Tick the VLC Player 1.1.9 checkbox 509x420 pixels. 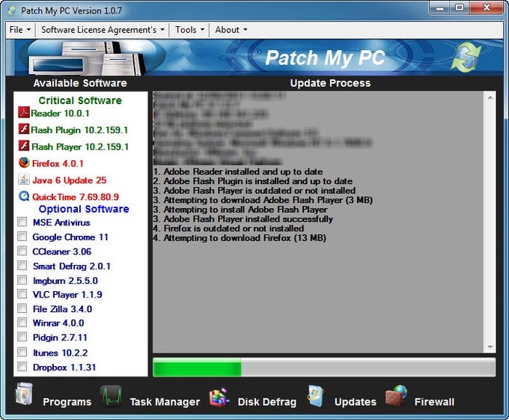pos(22,295)
